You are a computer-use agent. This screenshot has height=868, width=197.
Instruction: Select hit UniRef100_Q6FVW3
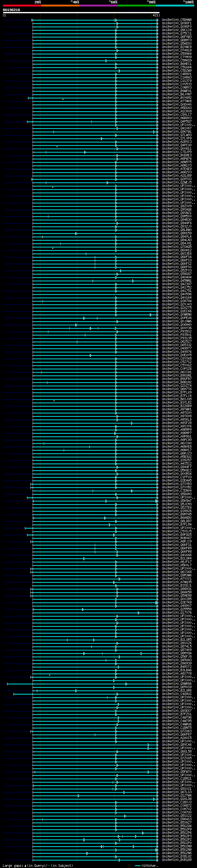(x=177, y=37)
